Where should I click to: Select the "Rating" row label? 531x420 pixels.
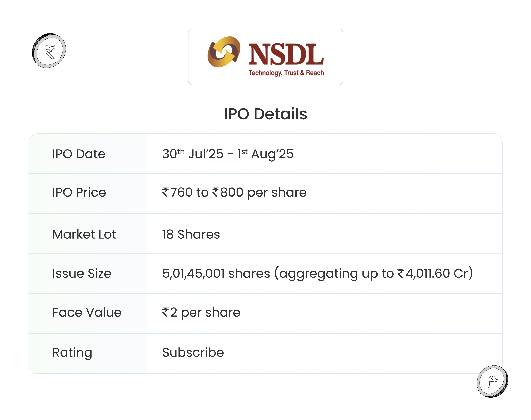click(x=72, y=353)
